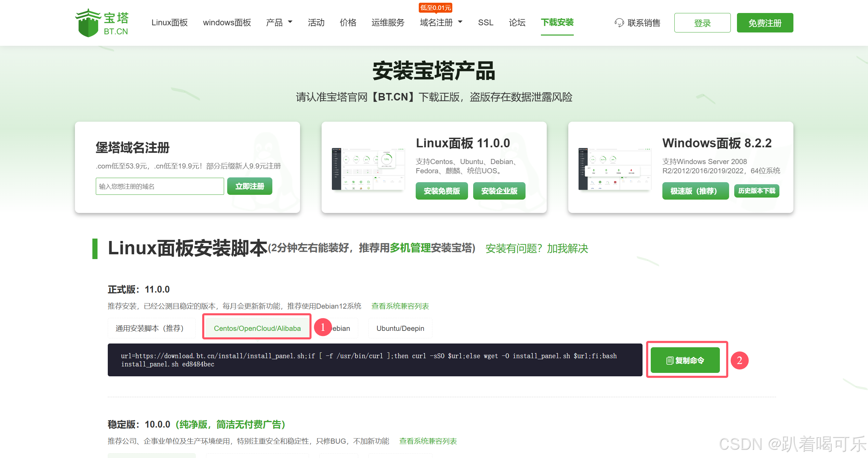The width and height of the screenshot is (868, 458).
Task: Open the 活动 nav item
Action: pyautogui.click(x=316, y=23)
